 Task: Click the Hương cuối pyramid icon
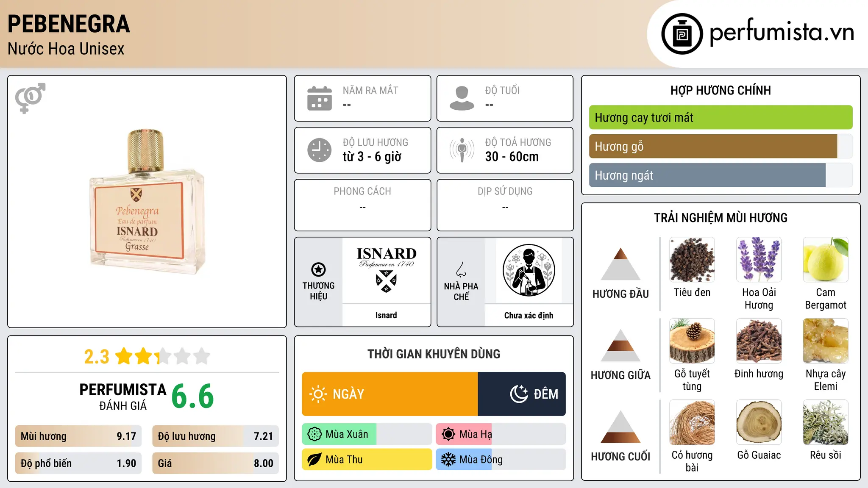[620, 426]
